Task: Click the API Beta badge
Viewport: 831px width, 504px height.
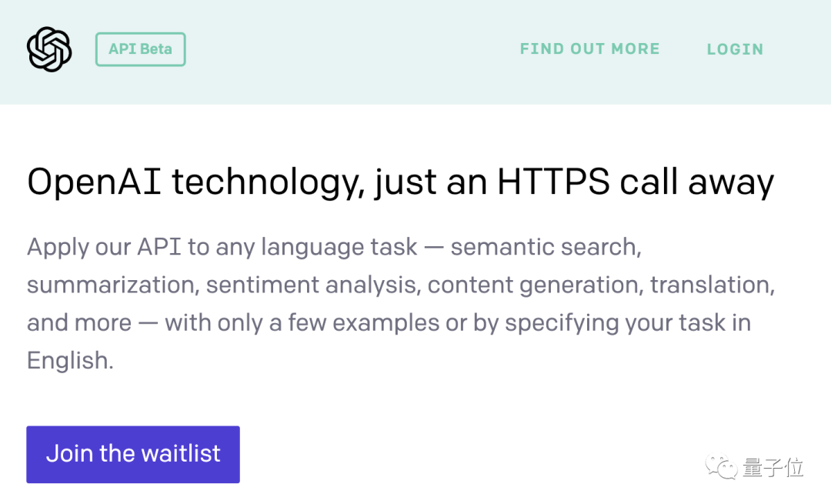Action: 140,49
